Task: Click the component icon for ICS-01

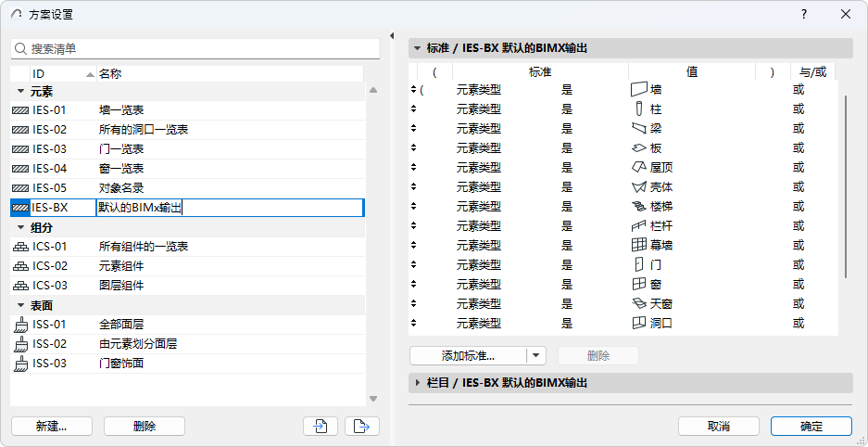Action: [20, 247]
